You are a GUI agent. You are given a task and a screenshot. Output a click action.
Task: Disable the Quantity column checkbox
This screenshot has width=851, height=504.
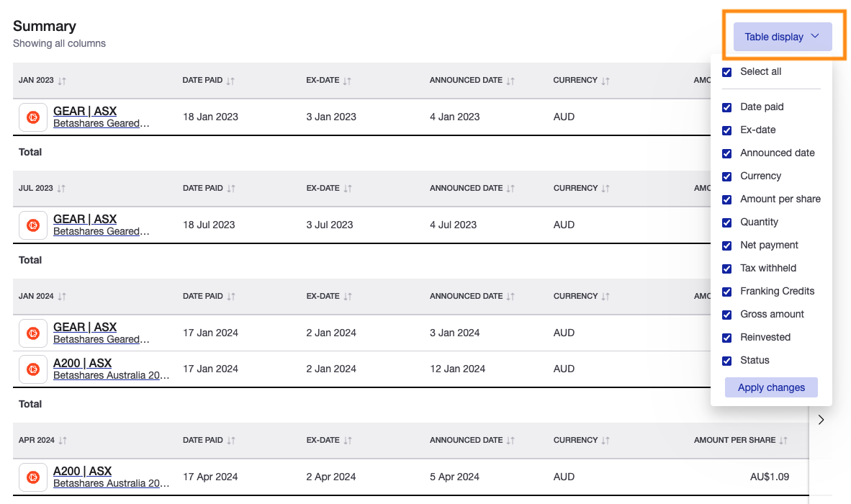pyautogui.click(x=726, y=222)
